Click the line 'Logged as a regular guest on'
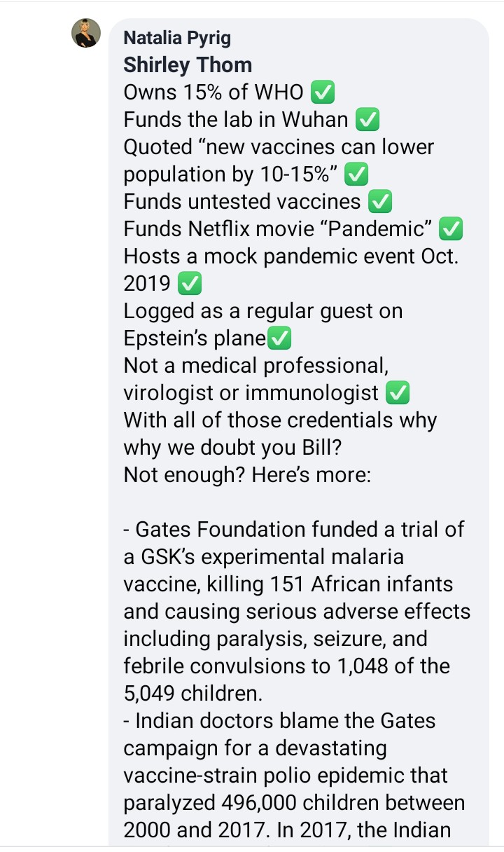The image size is (504, 852). (262, 311)
